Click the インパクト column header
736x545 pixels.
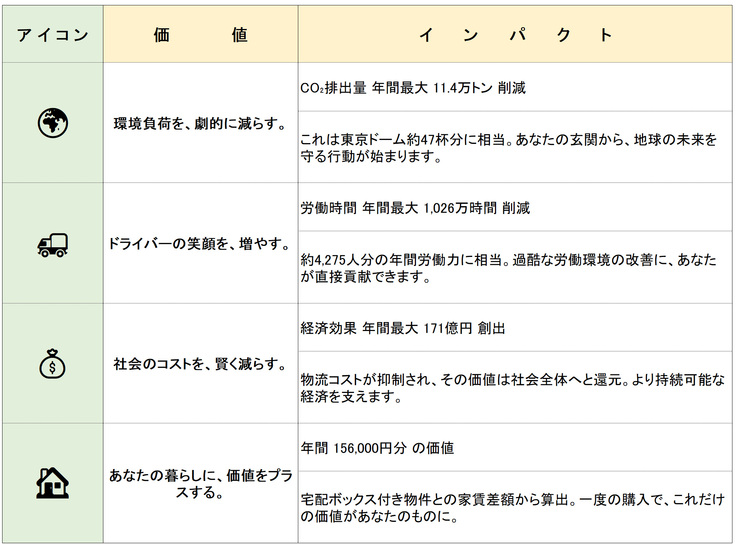[x=515, y=35]
